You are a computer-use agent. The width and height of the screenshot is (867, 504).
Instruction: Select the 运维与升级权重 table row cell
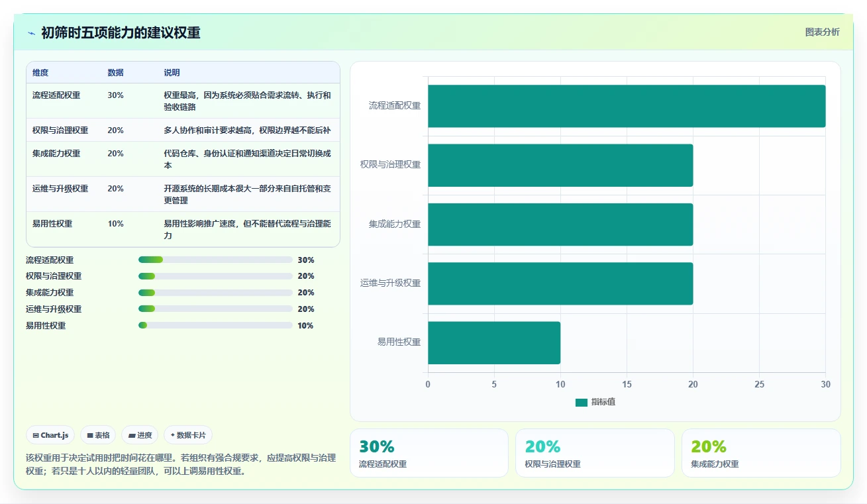coord(60,189)
